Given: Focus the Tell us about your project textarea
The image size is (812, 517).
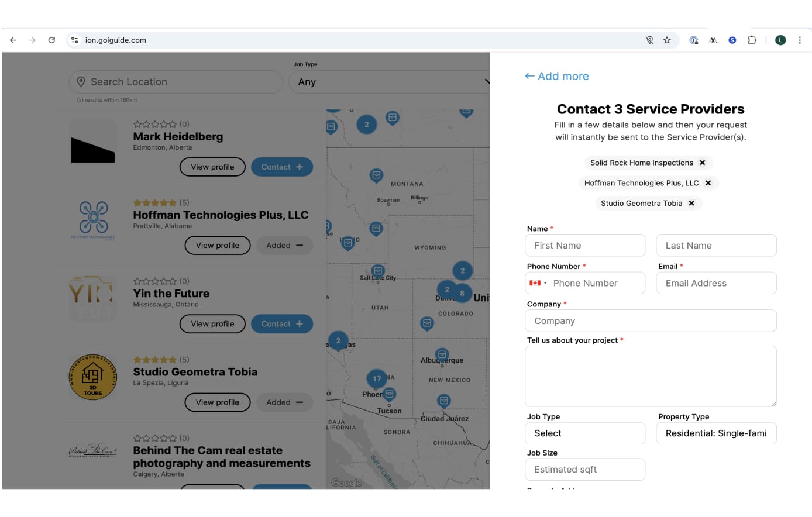Looking at the screenshot, I should pos(651,376).
